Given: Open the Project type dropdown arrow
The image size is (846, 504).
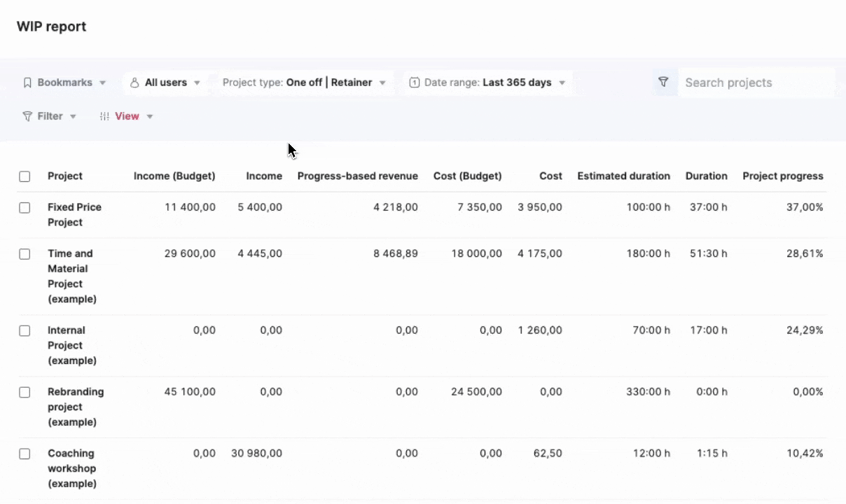Looking at the screenshot, I should coord(382,83).
